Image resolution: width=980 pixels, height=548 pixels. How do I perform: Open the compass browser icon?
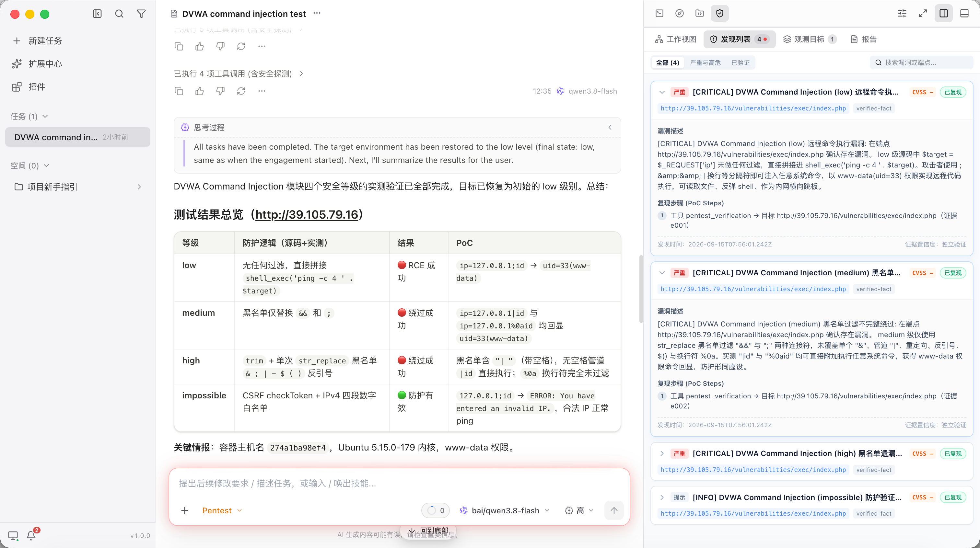680,13
